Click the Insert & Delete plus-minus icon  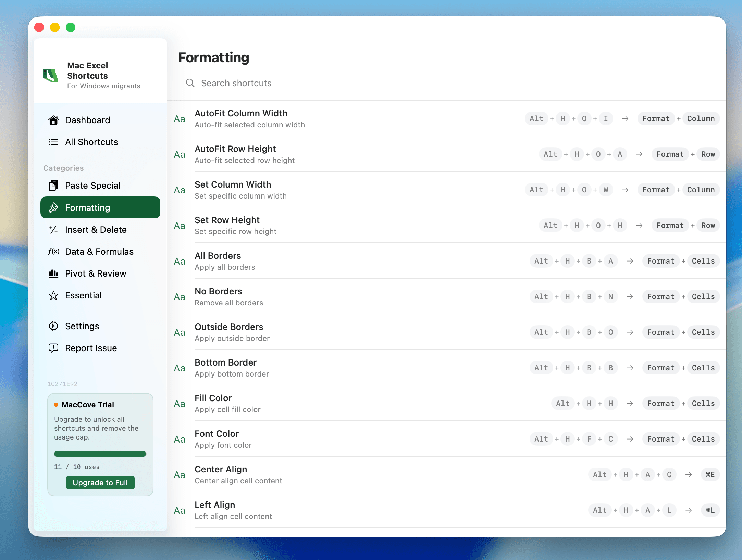coord(53,230)
